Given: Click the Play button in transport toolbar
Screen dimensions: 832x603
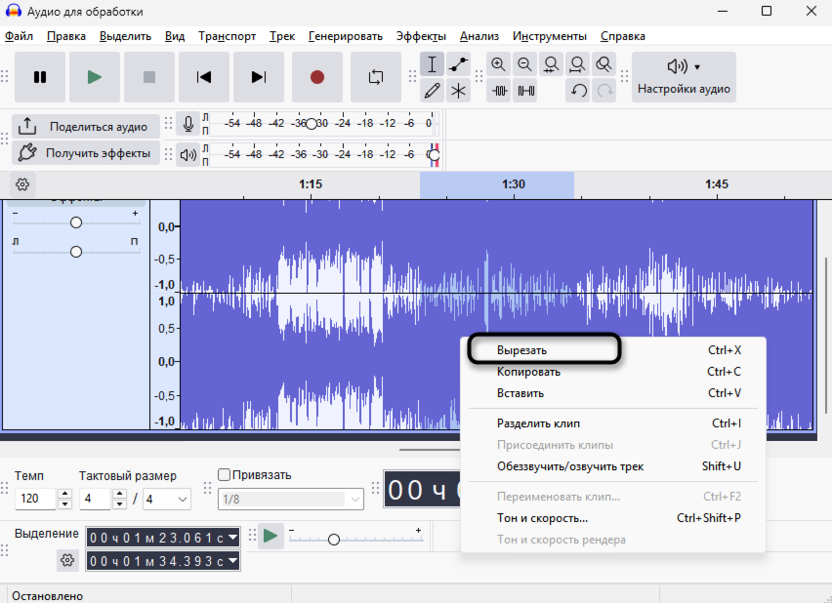Looking at the screenshot, I should click(x=94, y=77).
